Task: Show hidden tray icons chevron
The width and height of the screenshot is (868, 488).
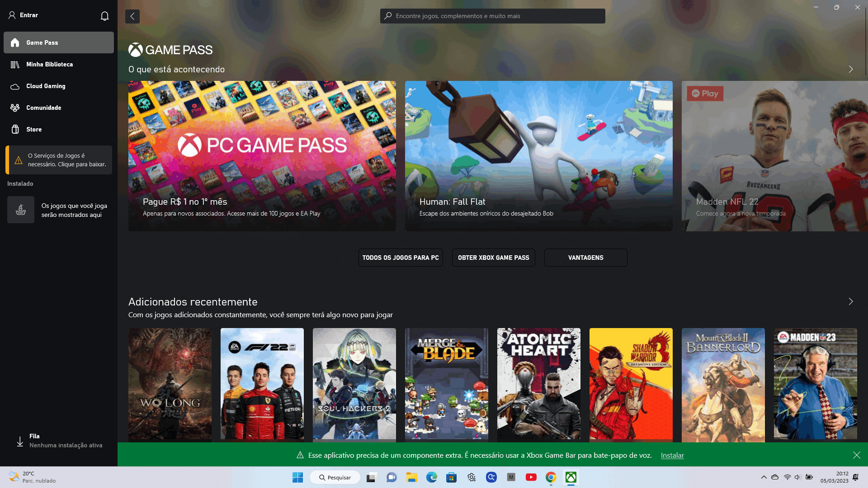Action: pos(764,477)
